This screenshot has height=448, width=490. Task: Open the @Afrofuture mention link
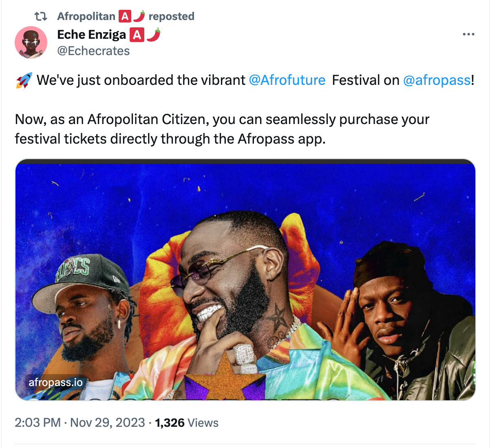(287, 80)
